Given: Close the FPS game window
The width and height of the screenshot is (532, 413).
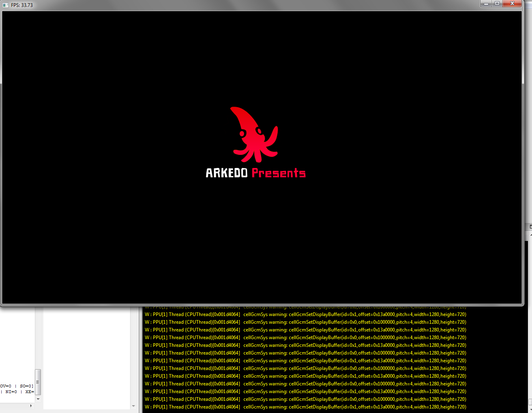Looking at the screenshot, I should pos(512,4).
